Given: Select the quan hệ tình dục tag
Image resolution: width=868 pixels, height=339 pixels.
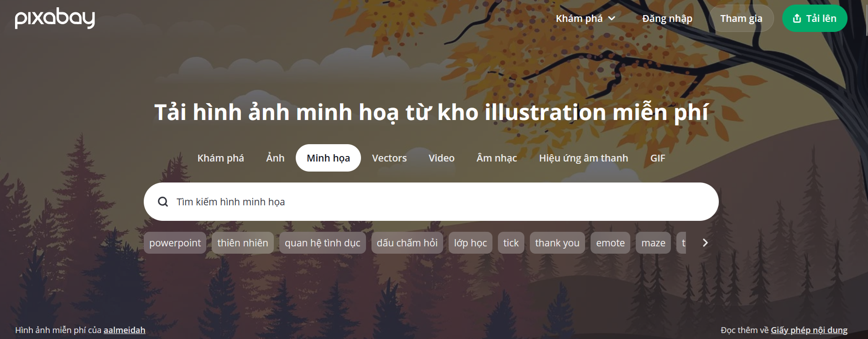Looking at the screenshot, I should (322, 243).
